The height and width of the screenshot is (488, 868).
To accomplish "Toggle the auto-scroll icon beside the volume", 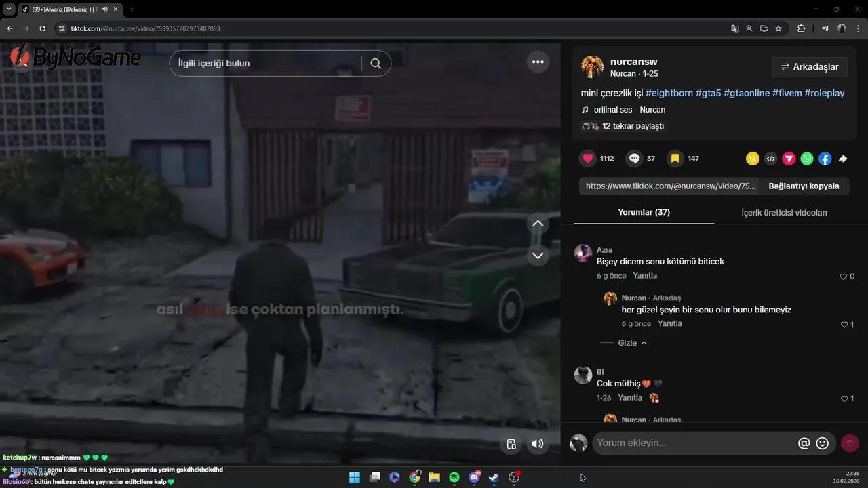I will coord(511,444).
